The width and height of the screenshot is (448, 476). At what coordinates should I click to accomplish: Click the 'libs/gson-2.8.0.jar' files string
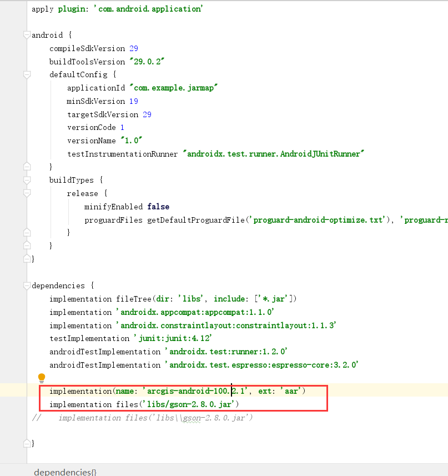pyautogui.click(x=188, y=404)
